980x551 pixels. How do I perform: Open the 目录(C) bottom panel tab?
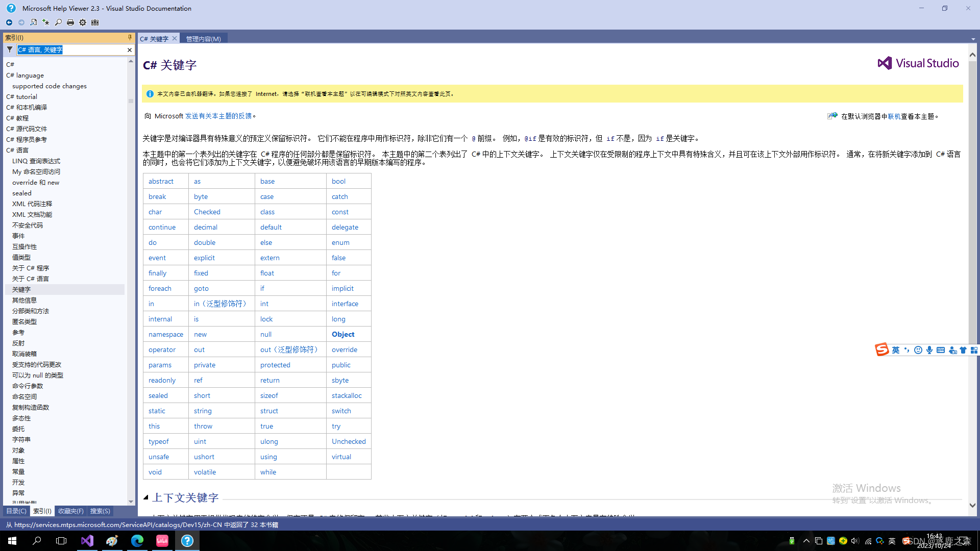tap(16, 511)
